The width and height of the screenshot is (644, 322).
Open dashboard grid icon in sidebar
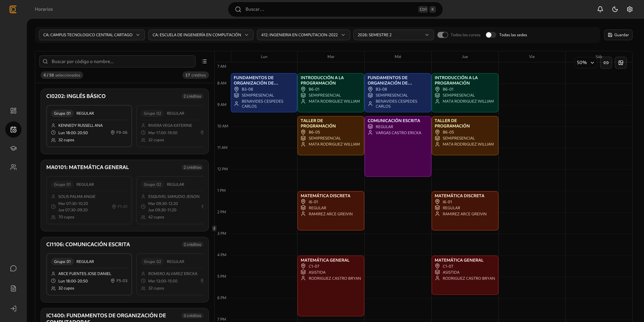[13, 111]
